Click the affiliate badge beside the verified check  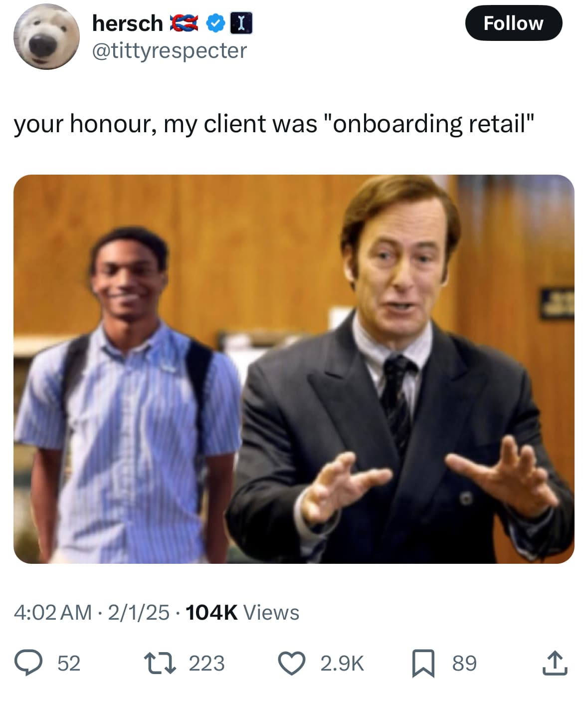241,23
